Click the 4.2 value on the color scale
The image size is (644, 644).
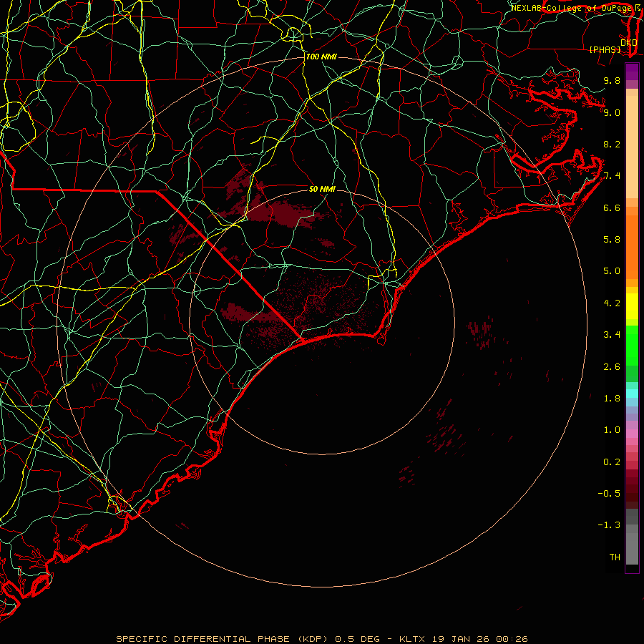pos(612,303)
